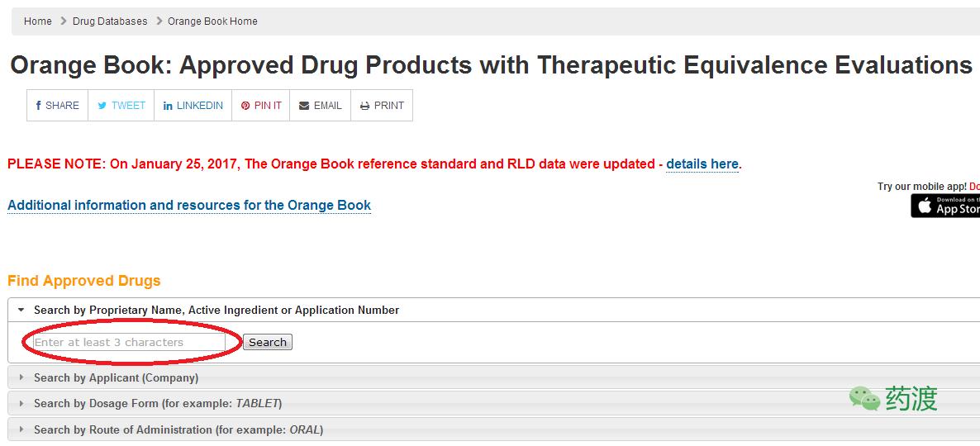Click the Find Approved Drugs heading
Screen dimensions: 980x446
pos(84,281)
